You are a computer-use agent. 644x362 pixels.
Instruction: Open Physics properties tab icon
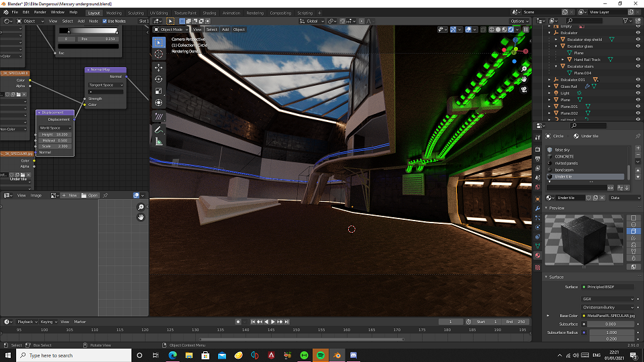pyautogui.click(x=537, y=227)
